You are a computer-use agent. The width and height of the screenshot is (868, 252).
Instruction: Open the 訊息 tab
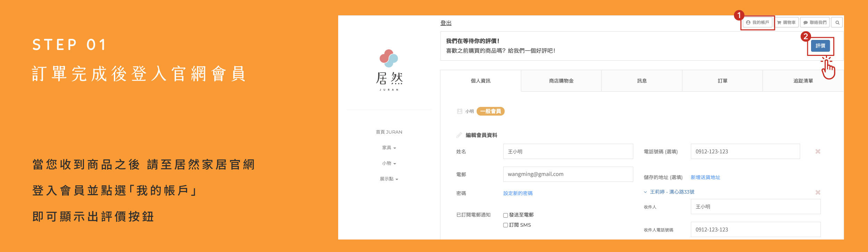tap(642, 81)
